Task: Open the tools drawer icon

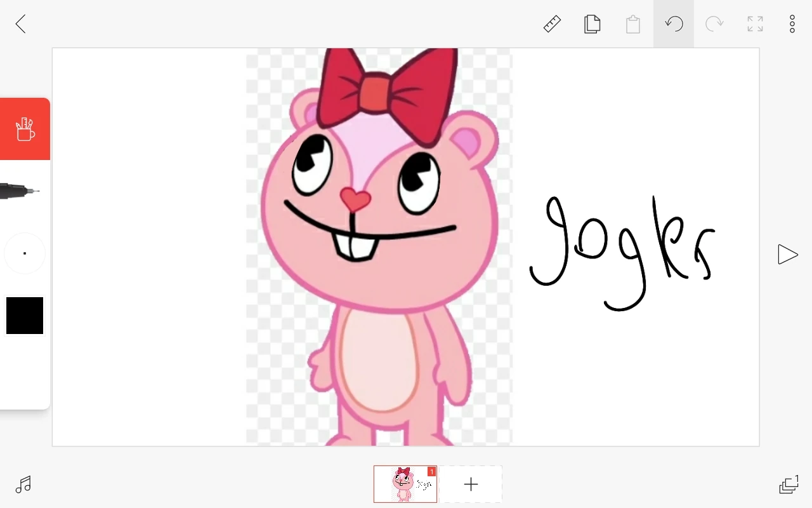Action: (x=25, y=128)
